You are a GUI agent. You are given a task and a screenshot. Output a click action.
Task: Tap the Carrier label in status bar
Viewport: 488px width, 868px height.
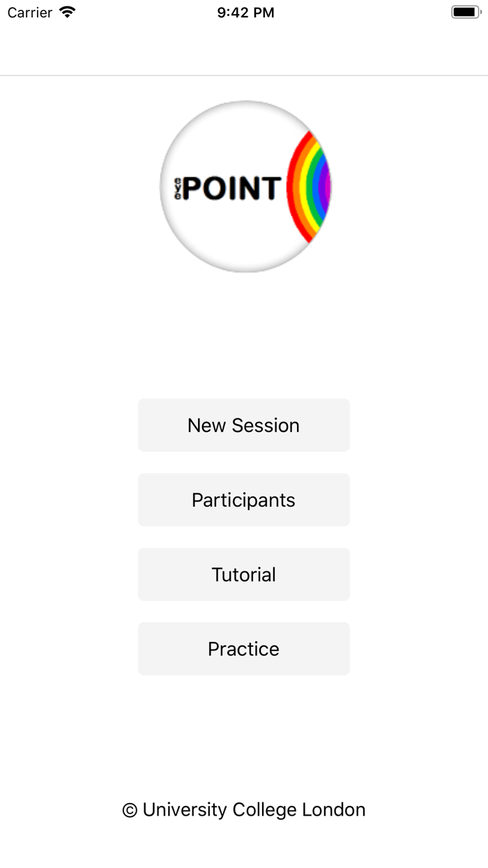(30, 13)
